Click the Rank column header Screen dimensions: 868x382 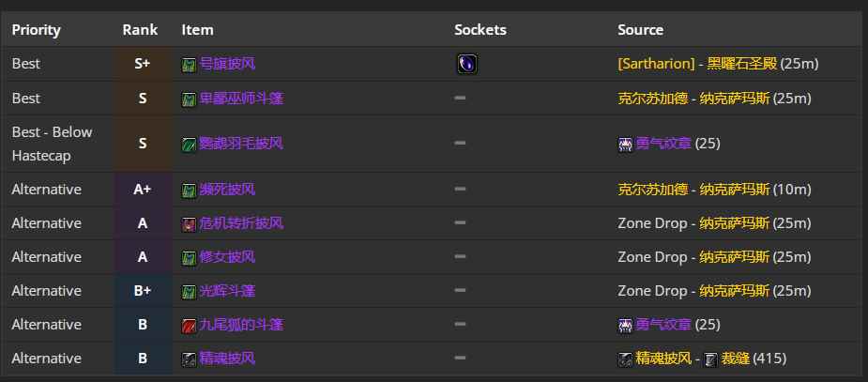pos(140,29)
